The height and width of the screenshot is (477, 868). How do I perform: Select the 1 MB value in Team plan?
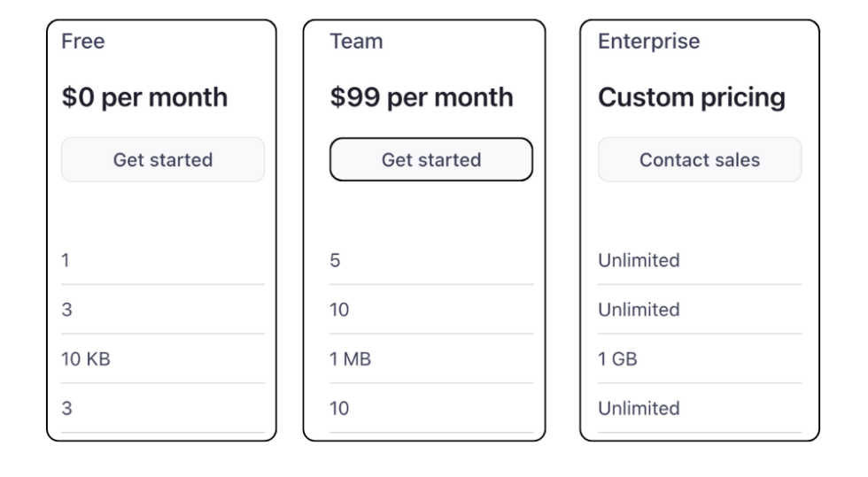pyautogui.click(x=350, y=359)
